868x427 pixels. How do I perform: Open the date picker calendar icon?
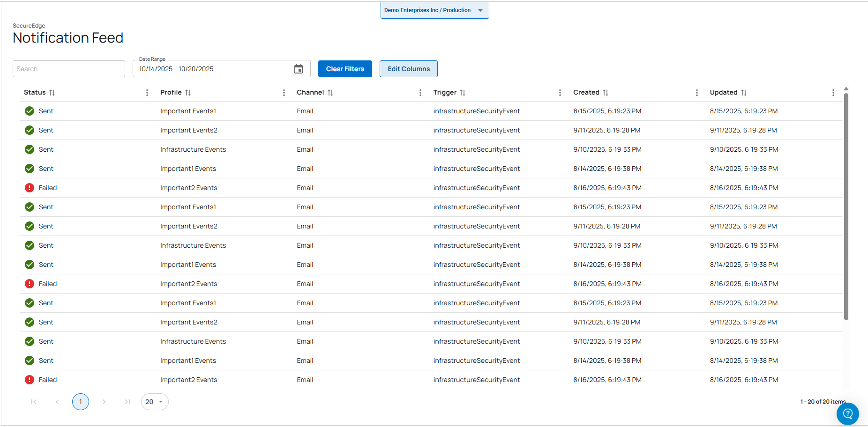pos(299,68)
